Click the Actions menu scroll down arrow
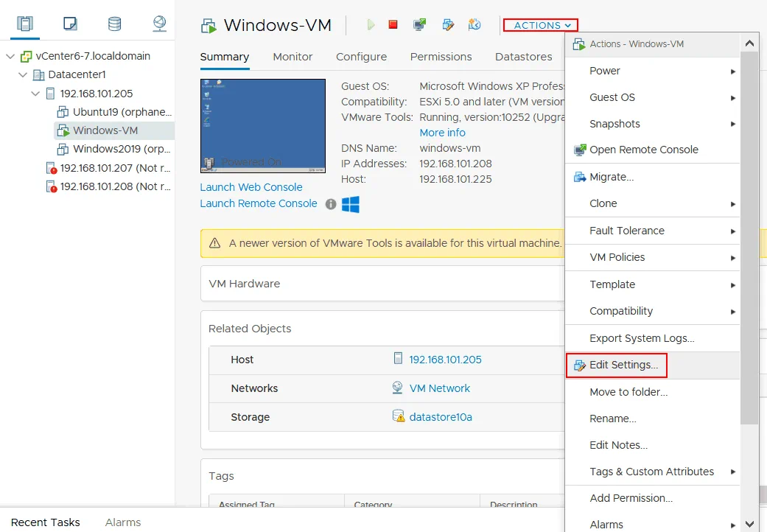Image resolution: width=767 pixels, height=532 pixels. coord(749,524)
